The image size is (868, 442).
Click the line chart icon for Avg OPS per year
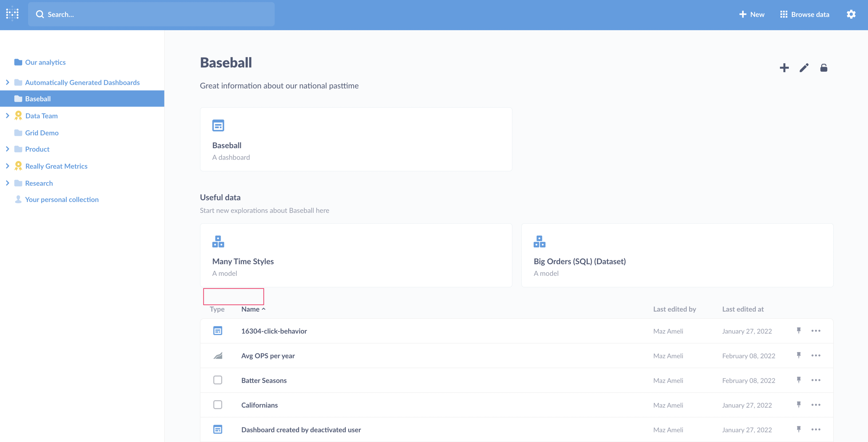tap(218, 355)
